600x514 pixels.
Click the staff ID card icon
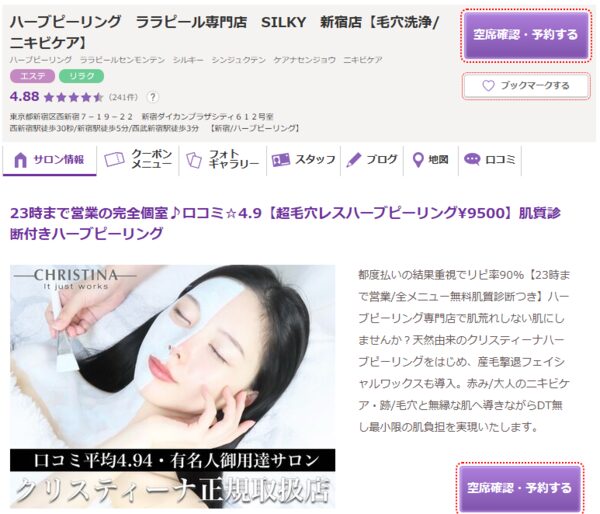(280, 160)
